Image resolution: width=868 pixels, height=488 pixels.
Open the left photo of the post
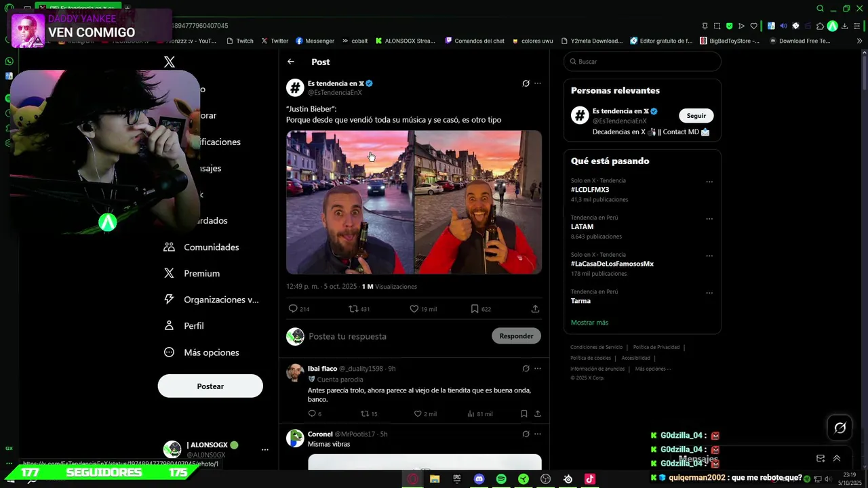pyautogui.click(x=349, y=202)
